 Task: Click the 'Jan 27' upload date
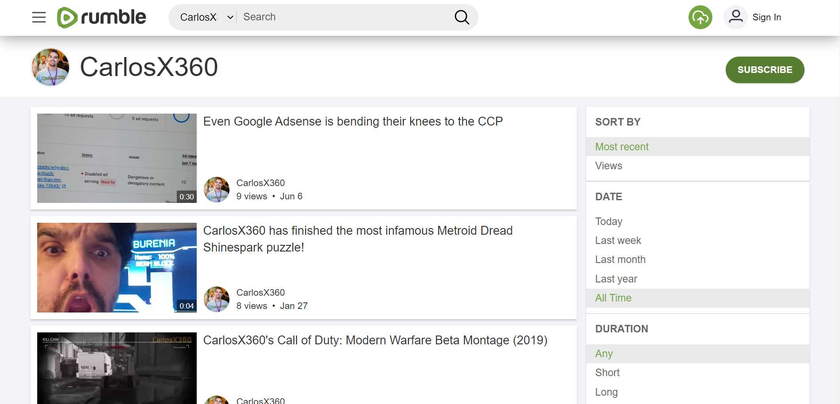(294, 306)
